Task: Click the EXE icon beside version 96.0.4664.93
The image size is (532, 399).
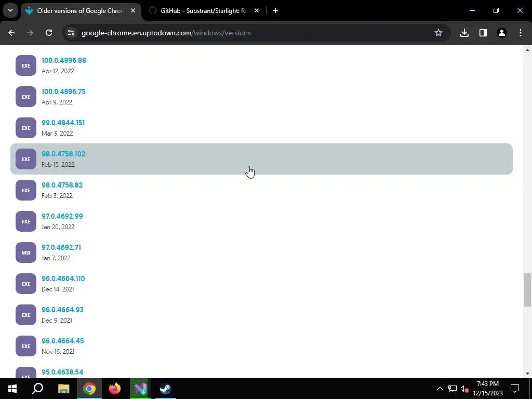Action: pyautogui.click(x=26, y=315)
